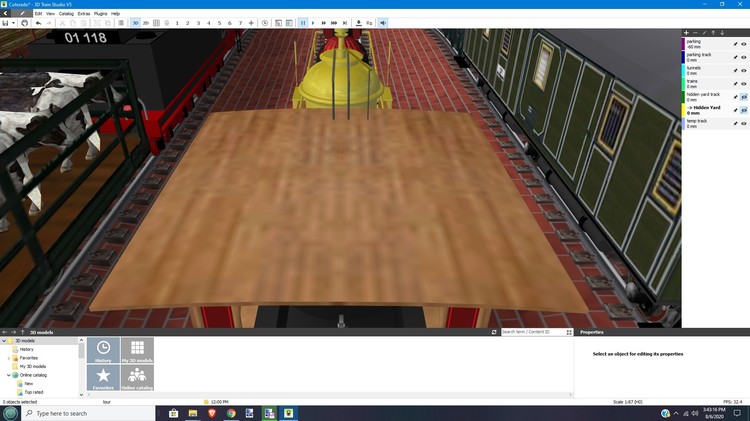The height and width of the screenshot is (421, 750).
Task: Remove layer using the minus icon
Action: [x=695, y=33]
